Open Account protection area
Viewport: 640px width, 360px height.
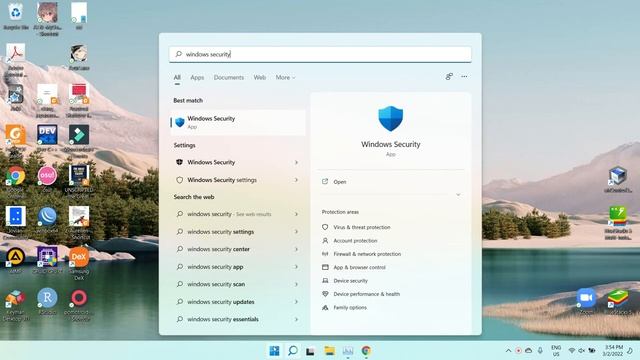tap(355, 241)
